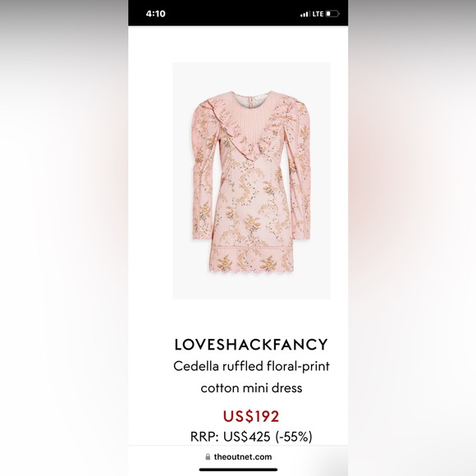This screenshot has width=476, height=476.
Task: Select the Cedella ruffled floral-print dress title
Action: click(x=251, y=377)
